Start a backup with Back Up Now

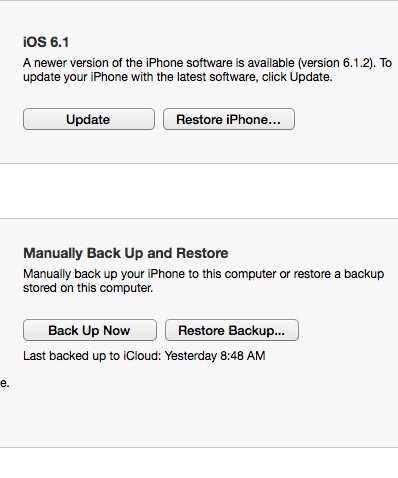pos(90,330)
